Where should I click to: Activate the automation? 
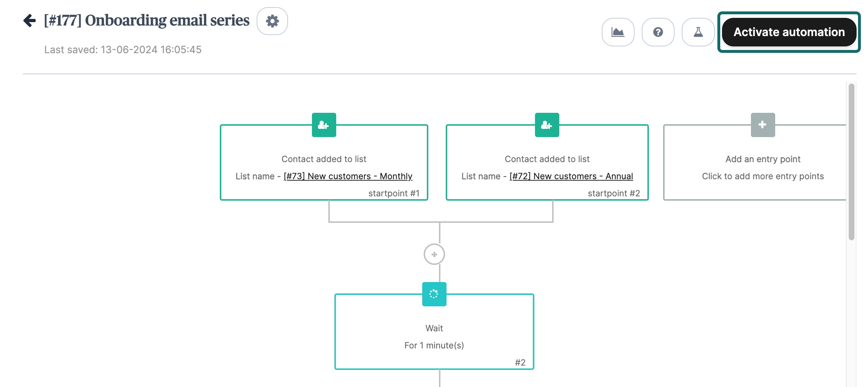pyautogui.click(x=789, y=32)
